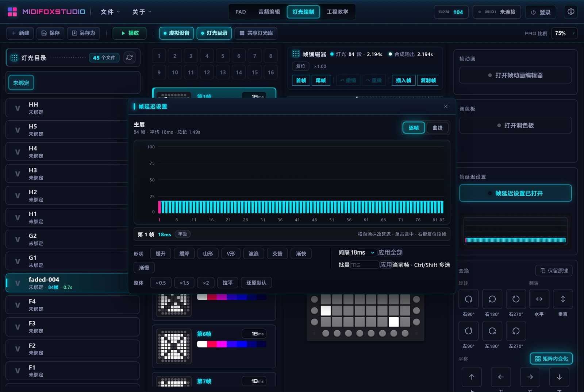Toggle the 虚拟设备 panel button

coord(176,33)
